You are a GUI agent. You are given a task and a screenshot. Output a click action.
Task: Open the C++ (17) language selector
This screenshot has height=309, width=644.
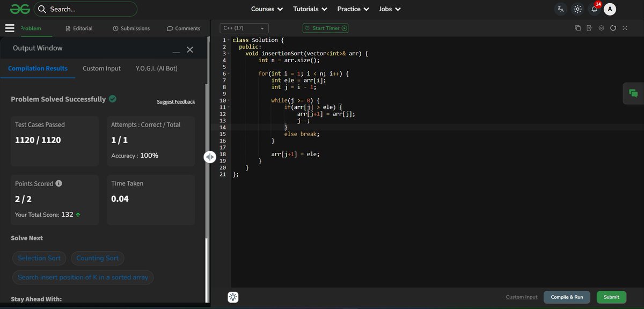244,27
